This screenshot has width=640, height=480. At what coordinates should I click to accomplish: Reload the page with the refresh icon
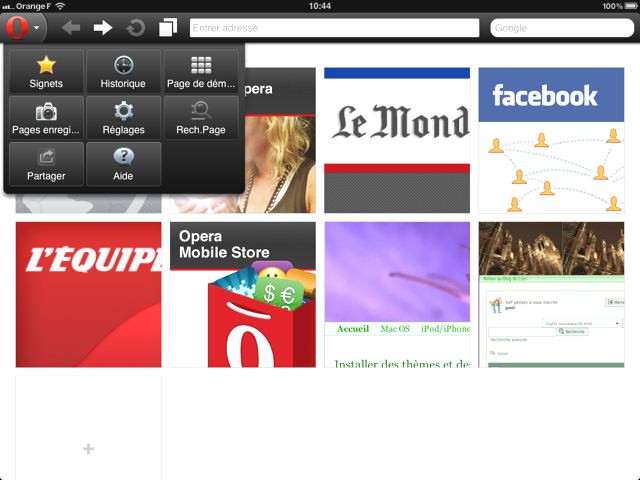pos(135,28)
